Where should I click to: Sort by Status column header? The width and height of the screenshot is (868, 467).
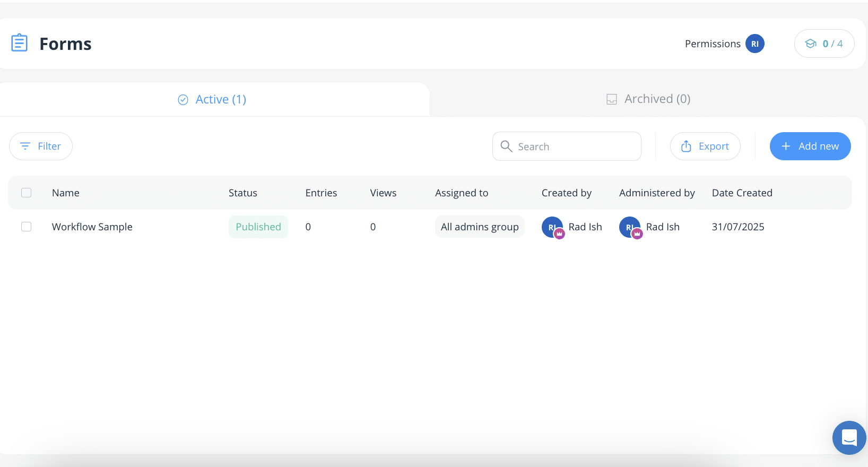pos(243,193)
